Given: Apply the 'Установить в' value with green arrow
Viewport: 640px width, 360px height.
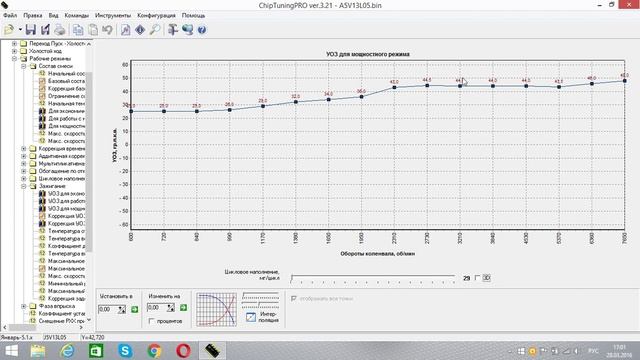Looking at the screenshot, I should [x=135, y=309].
